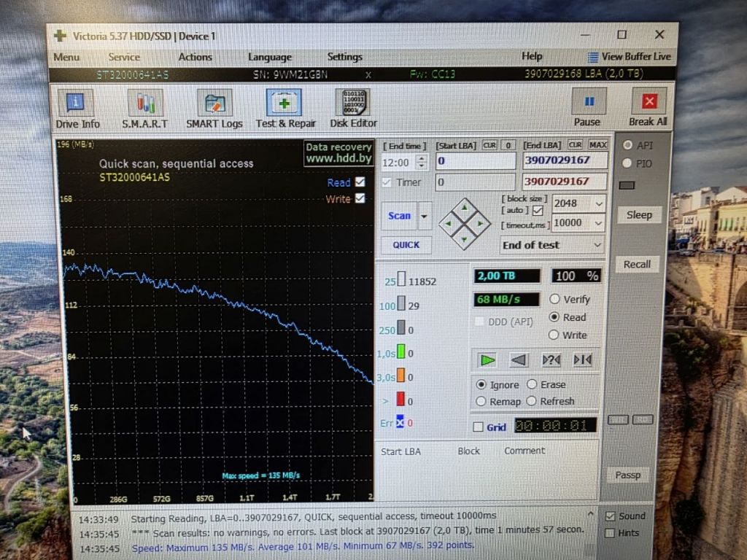Click the random access scan icon
Image resolution: width=747 pixels, height=560 pixels.
coord(551,360)
